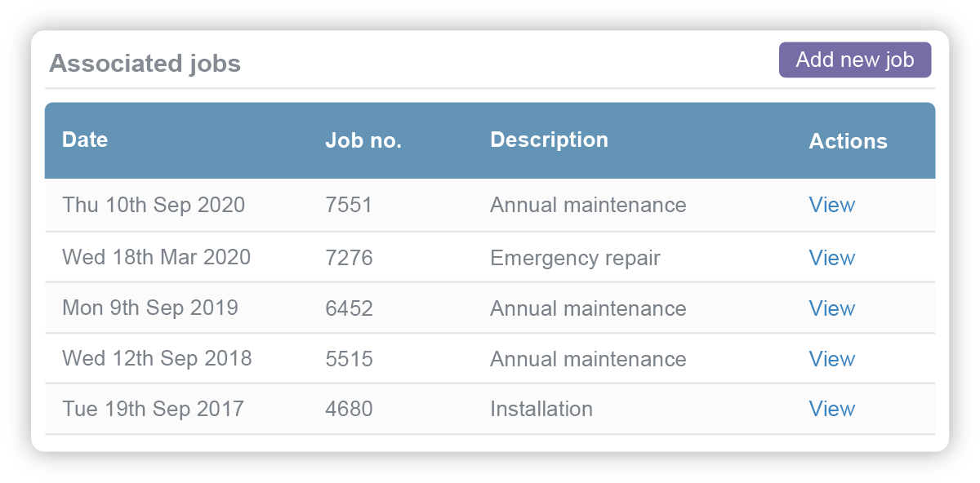Sort the table by the Date column
The image size is (980, 483).
84,140
